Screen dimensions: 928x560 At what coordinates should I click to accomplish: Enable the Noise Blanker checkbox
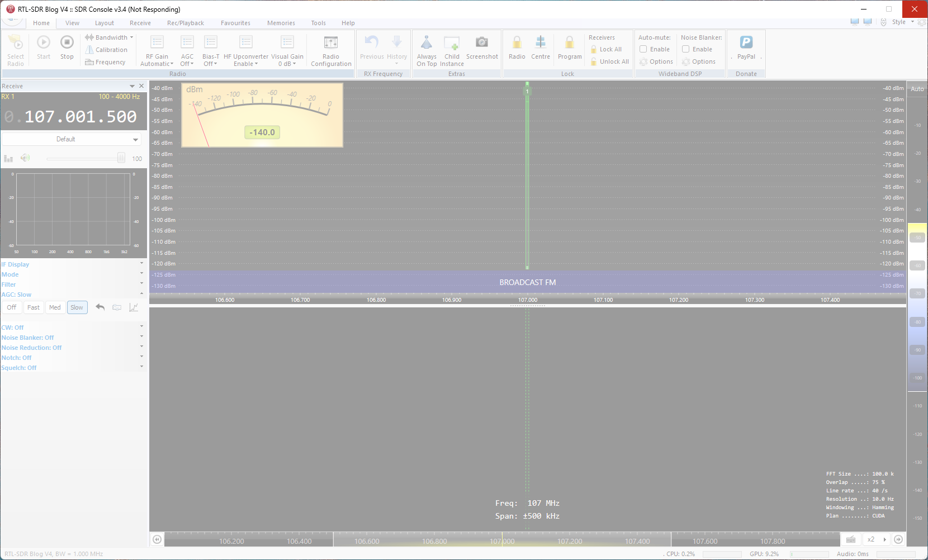(x=685, y=49)
